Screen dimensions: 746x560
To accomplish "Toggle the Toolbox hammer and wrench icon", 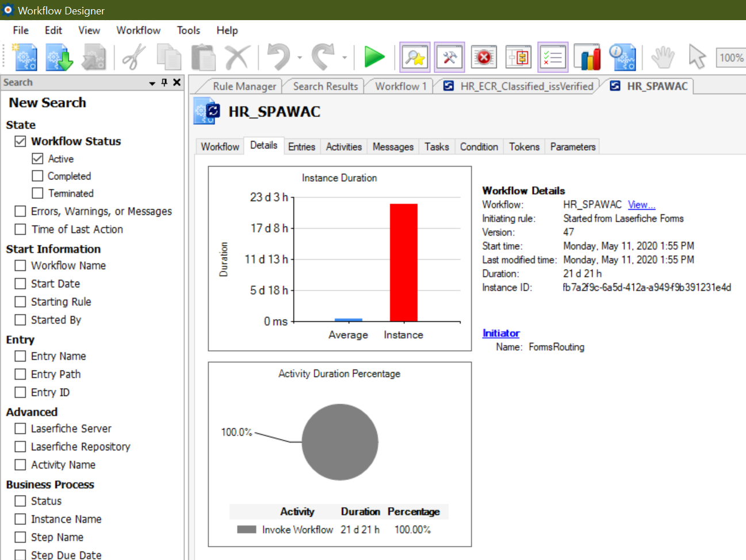I will (x=450, y=57).
